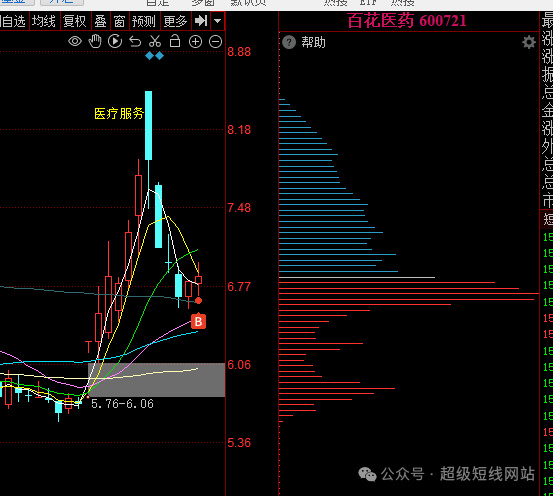The image size is (553, 496).
Task: Select the hand pan tool
Action: tap(95, 42)
